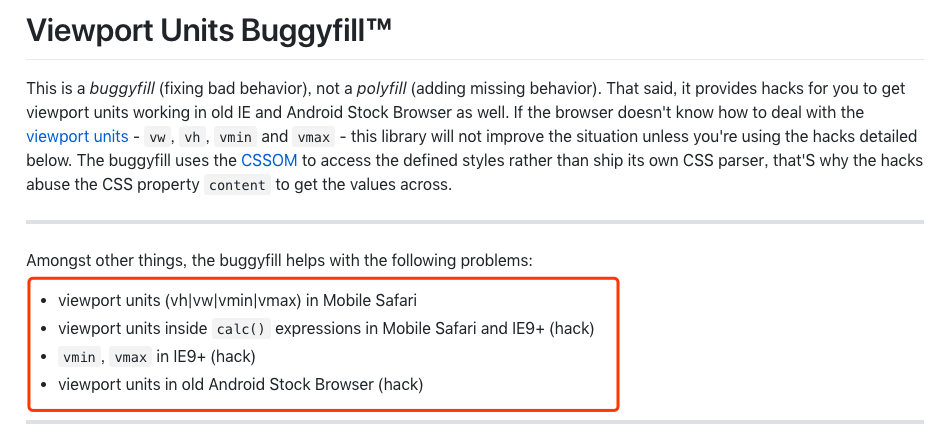Click the content inline code
The height and width of the screenshot is (445, 945).
click(237, 185)
